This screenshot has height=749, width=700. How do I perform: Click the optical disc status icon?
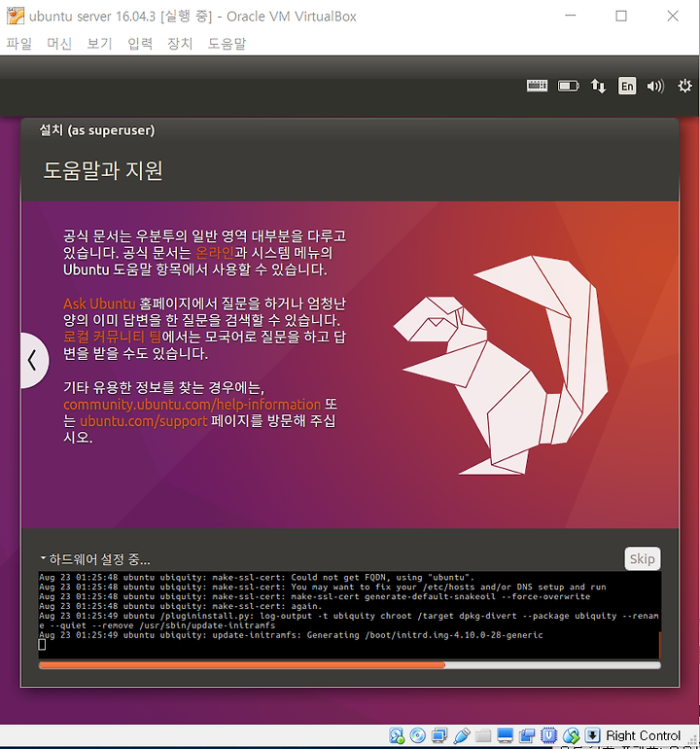click(418, 735)
